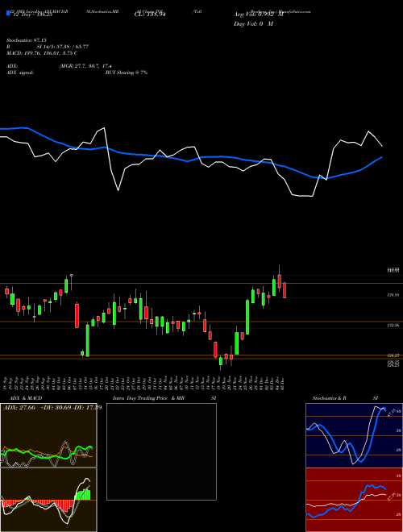Click the 'Stochastics & R' panel title

tap(329, 398)
